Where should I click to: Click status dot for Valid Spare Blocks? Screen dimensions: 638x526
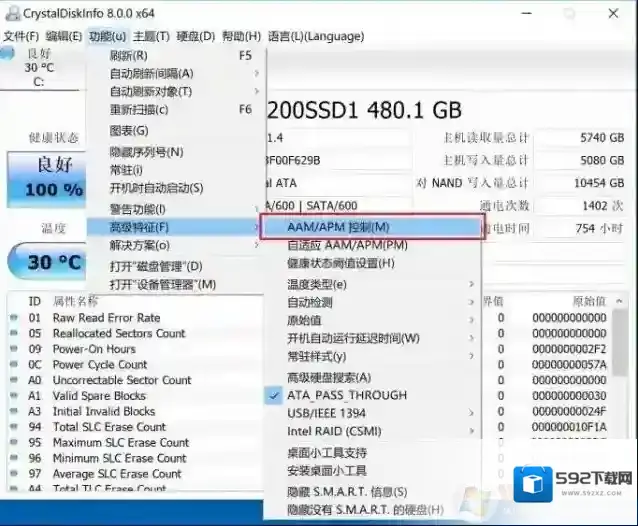15,396
